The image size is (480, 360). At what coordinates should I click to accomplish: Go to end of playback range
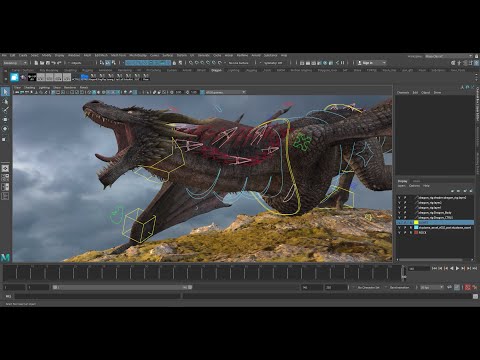(475, 268)
